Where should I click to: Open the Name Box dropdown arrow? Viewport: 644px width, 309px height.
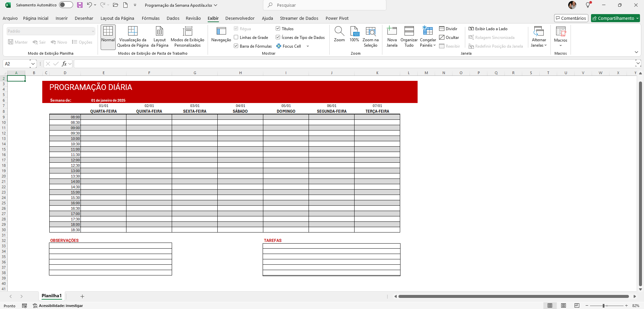tap(33, 64)
